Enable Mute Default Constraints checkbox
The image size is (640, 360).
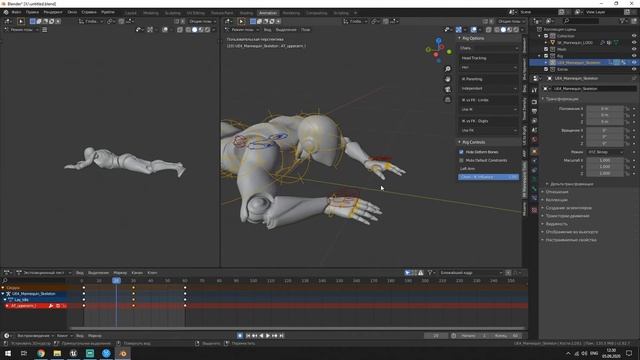(x=462, y=160)
